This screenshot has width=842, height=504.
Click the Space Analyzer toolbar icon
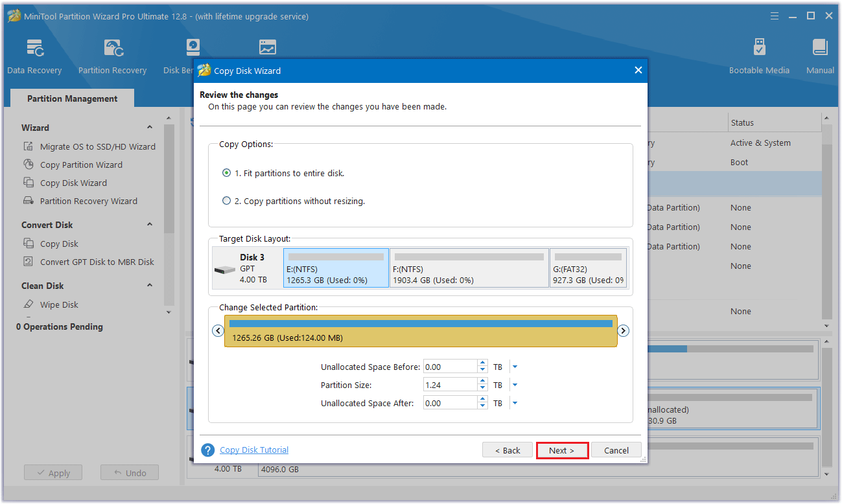tap(267, 47)
